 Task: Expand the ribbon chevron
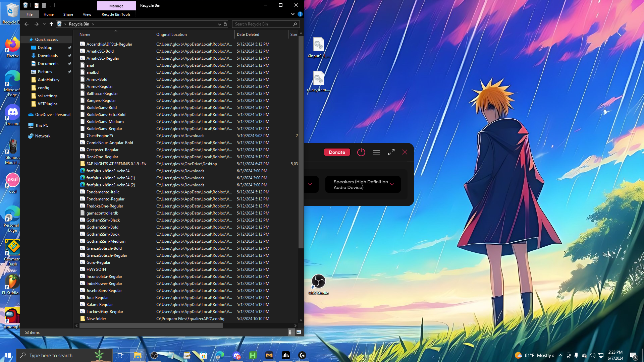[x=292, y=14]
